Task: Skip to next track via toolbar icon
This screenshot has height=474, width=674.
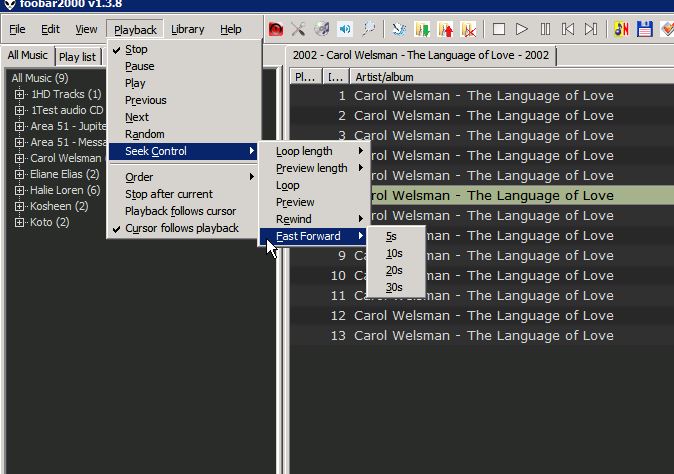Action: point(591,30)
